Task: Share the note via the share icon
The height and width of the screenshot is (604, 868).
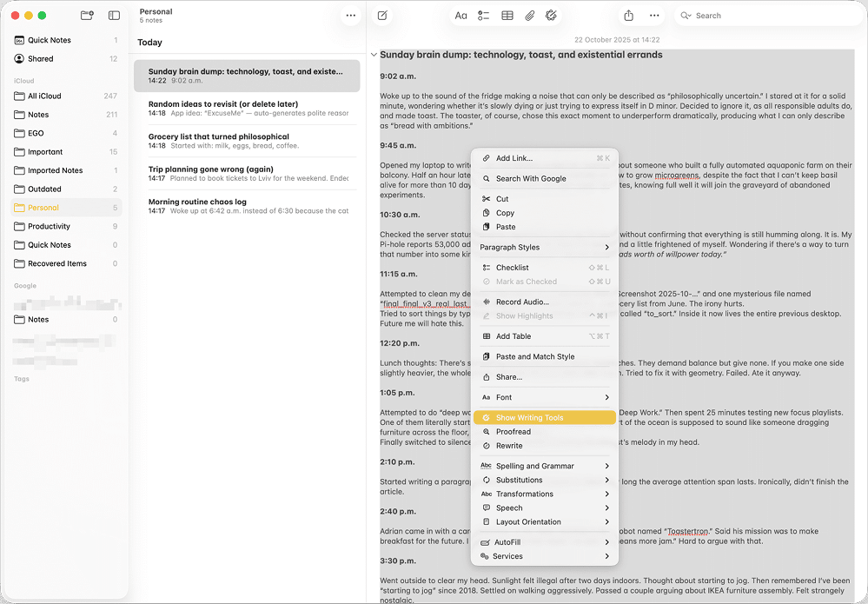Action: 627,15
